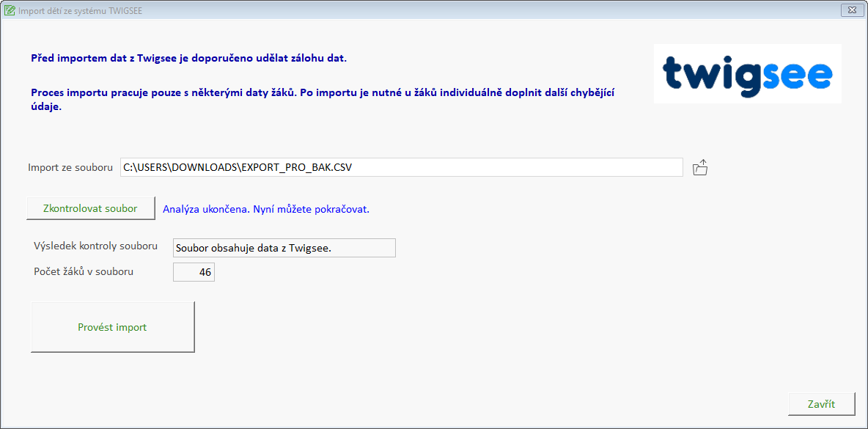Start the import with Provést import
The width and height of the screenshot is (868, 429).
click(112, 327)
